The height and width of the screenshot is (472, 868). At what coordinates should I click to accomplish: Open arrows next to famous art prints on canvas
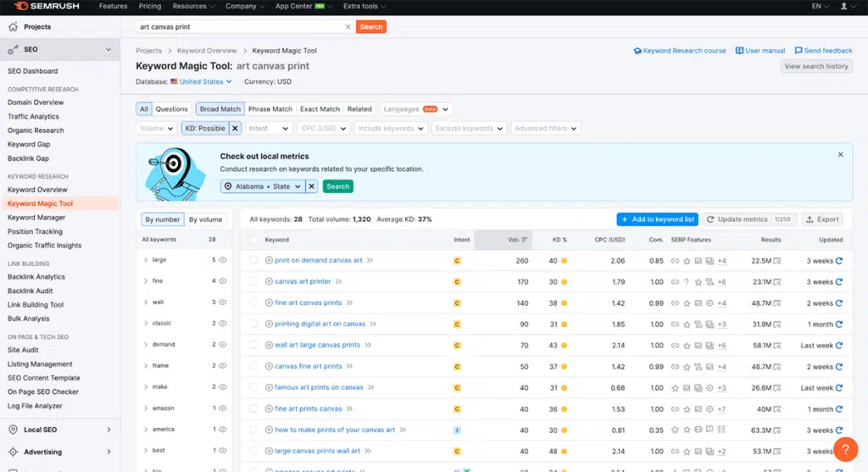[371, 387]
